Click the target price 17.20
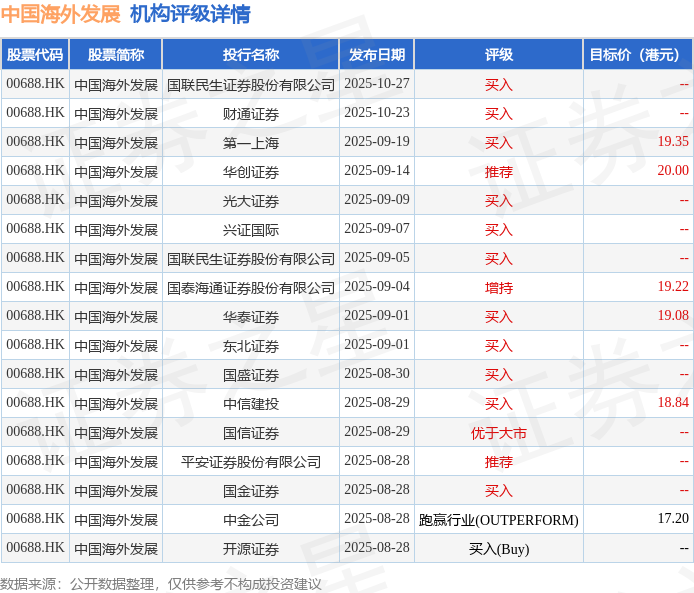The image size is (694, 593). pyautogui.click(x=673, y=518)
